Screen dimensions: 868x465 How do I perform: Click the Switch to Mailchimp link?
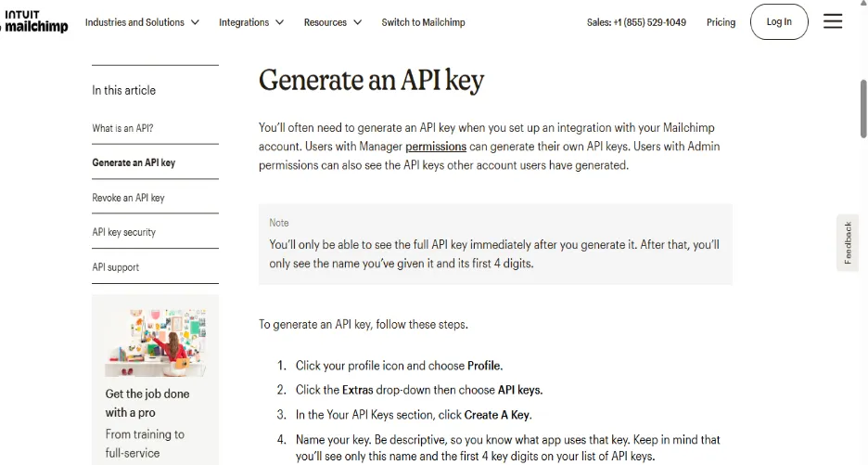click(x=423, y=22)
